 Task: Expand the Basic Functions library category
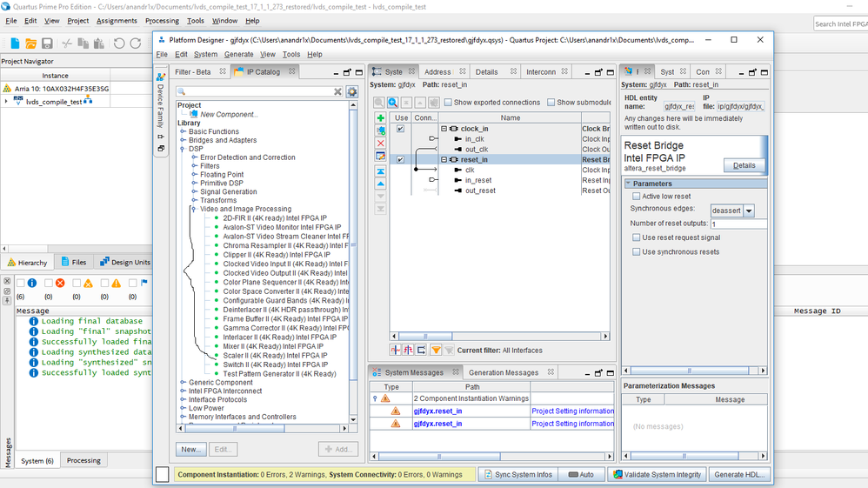click(184, 131)
